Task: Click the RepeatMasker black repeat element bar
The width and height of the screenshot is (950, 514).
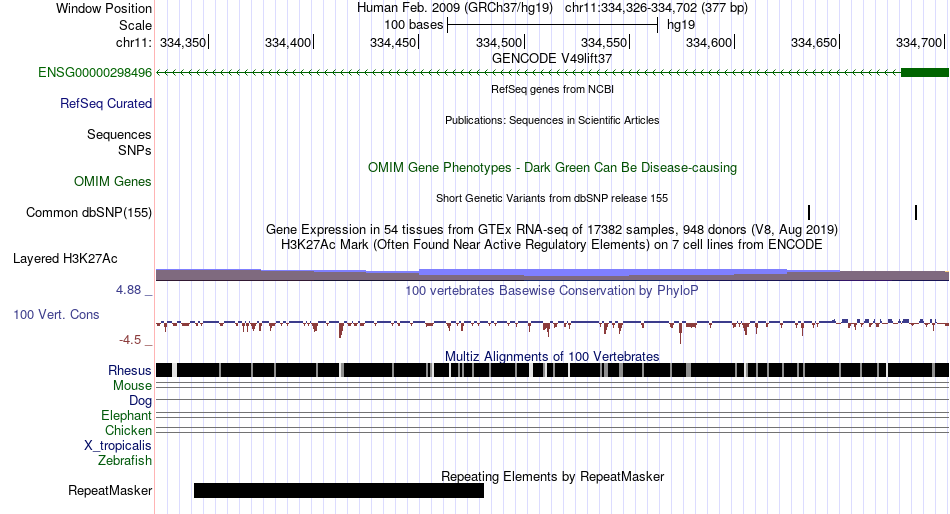Action: (x=339, y=490)
